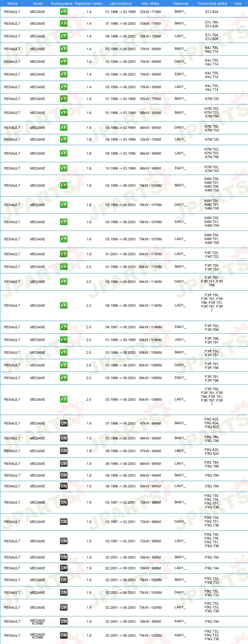Click the Marka column header
This screenshot has height=644, width=248.
pos(12,3)
